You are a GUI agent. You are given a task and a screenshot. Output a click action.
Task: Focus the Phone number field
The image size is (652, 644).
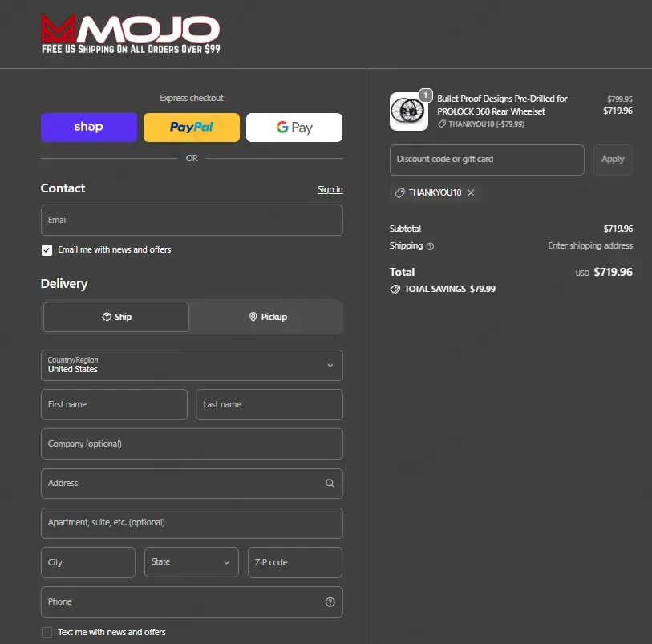coord(192,602)
